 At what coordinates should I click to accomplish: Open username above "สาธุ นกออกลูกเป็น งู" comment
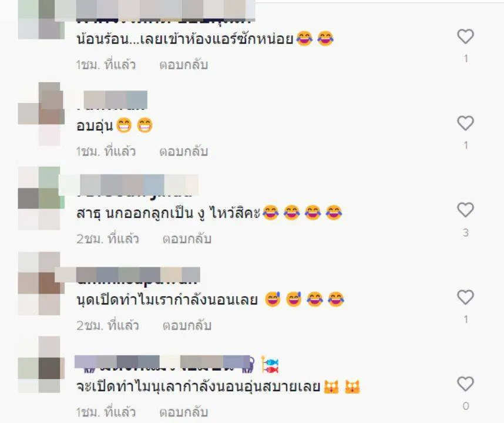[x=135, y=186]
